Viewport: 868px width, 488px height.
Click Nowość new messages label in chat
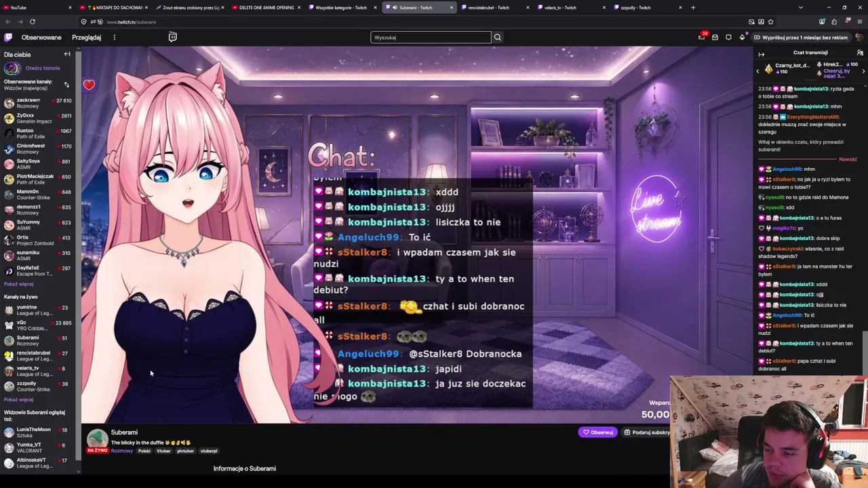click(x=848, y=159)
